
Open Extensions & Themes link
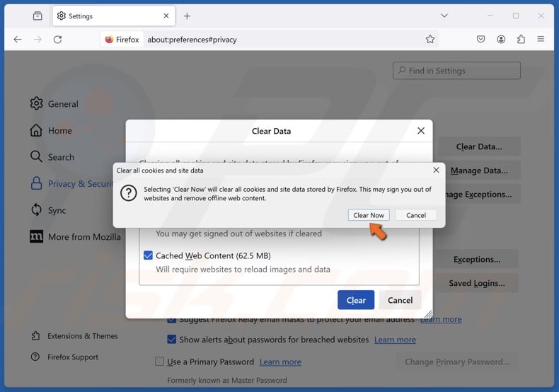pos(75,335)
